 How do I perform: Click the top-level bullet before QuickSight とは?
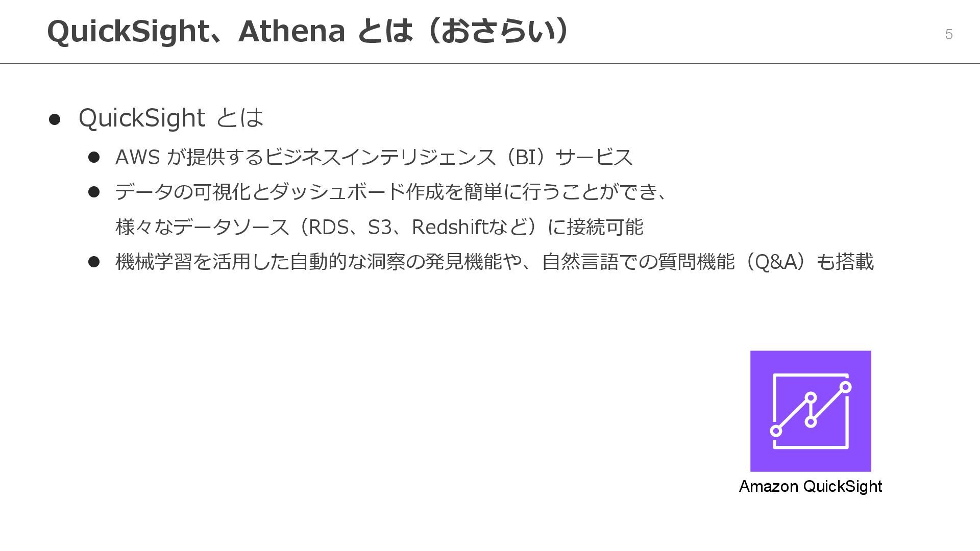(x=55, y=119)
